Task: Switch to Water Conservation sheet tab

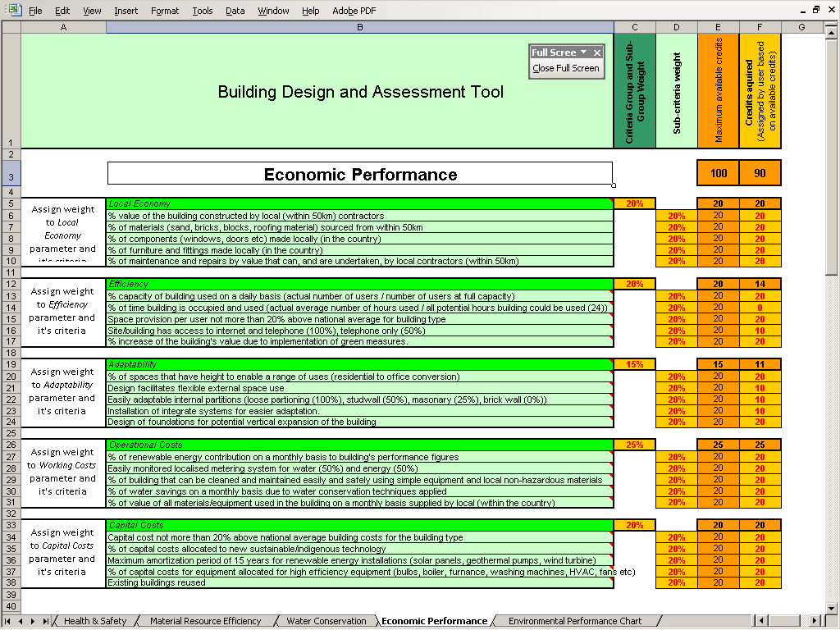Action: pyautogui.click(x=326, y=621)
